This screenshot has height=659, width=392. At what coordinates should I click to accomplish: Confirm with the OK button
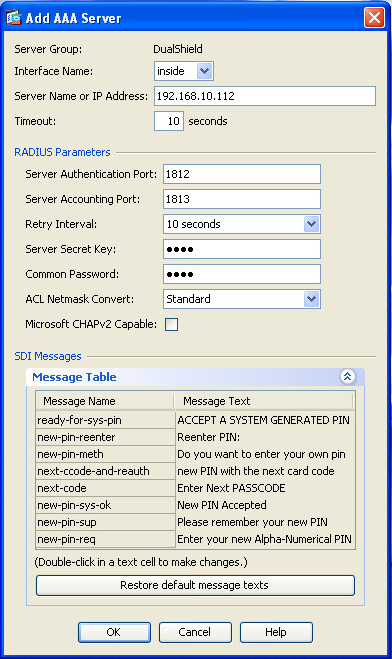point(114,632)
